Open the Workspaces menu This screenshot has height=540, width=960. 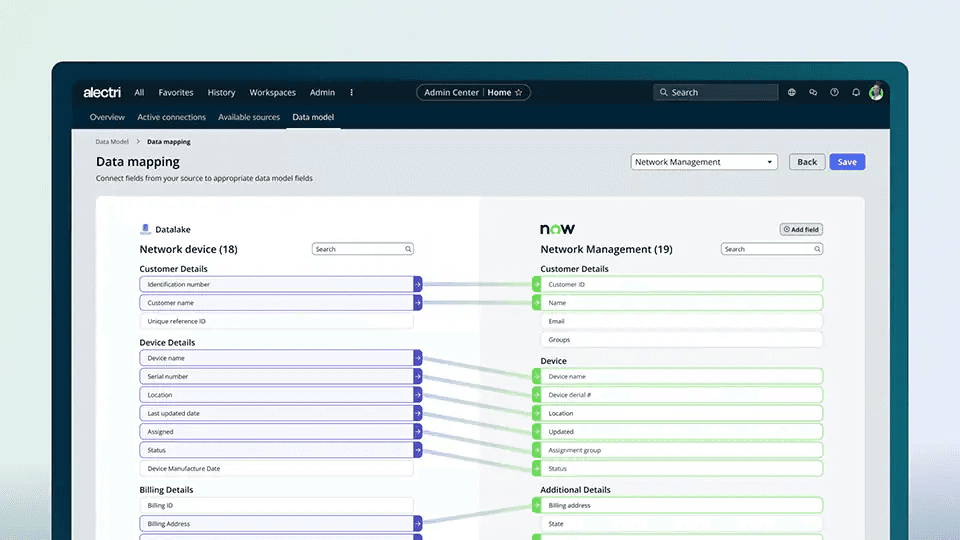272,92
